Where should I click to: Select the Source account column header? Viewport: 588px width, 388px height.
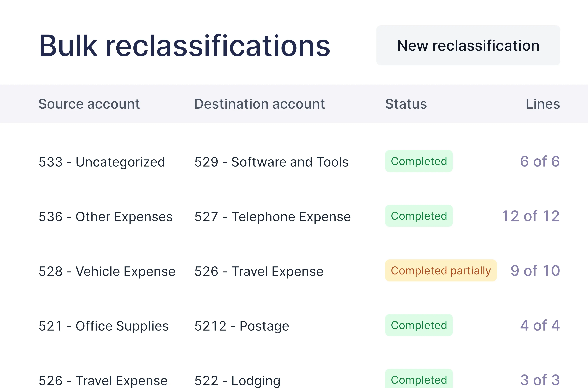click(x=89, y=104)
